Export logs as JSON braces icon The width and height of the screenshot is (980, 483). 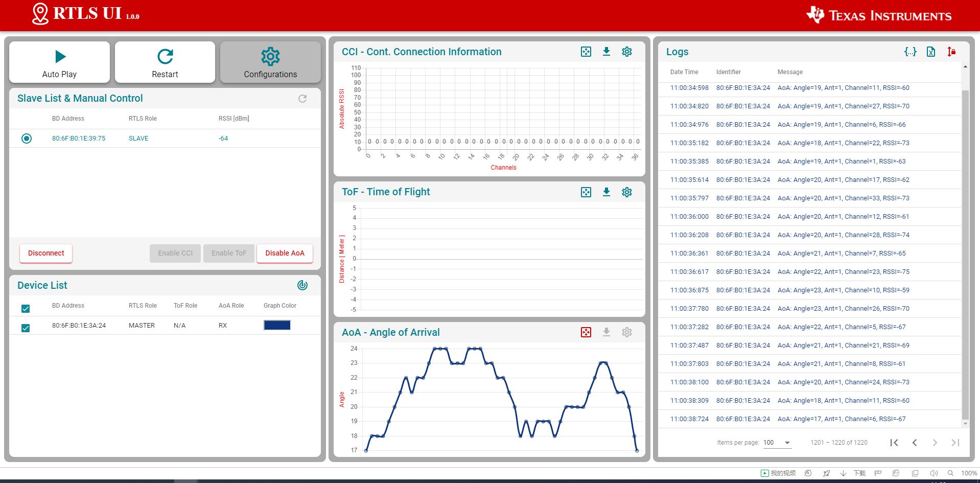pos(911,52)
